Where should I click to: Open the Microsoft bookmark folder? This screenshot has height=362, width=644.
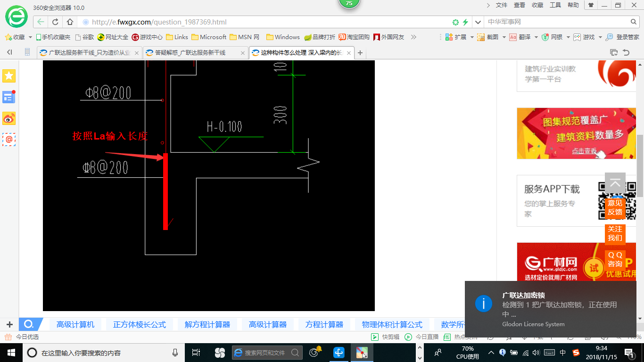(209, 37)
